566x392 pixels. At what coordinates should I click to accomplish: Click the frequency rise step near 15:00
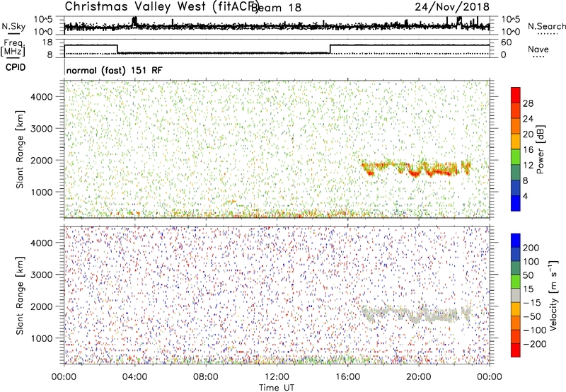click(x=330, y=49)
